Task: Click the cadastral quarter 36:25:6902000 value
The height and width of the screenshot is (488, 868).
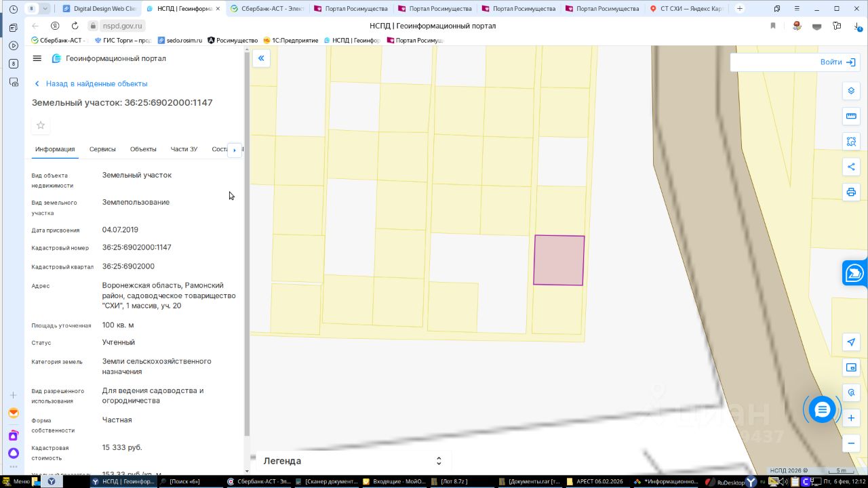Action: pyautogui.click(x=128, y=266)
